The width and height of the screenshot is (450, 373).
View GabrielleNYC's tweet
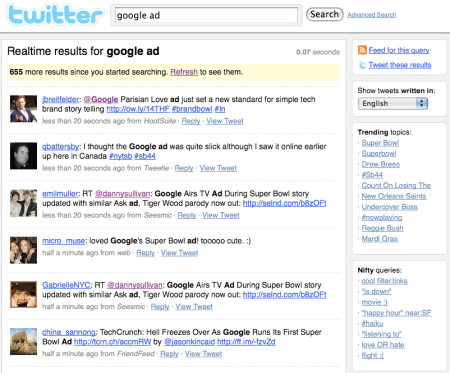[194, 307]
